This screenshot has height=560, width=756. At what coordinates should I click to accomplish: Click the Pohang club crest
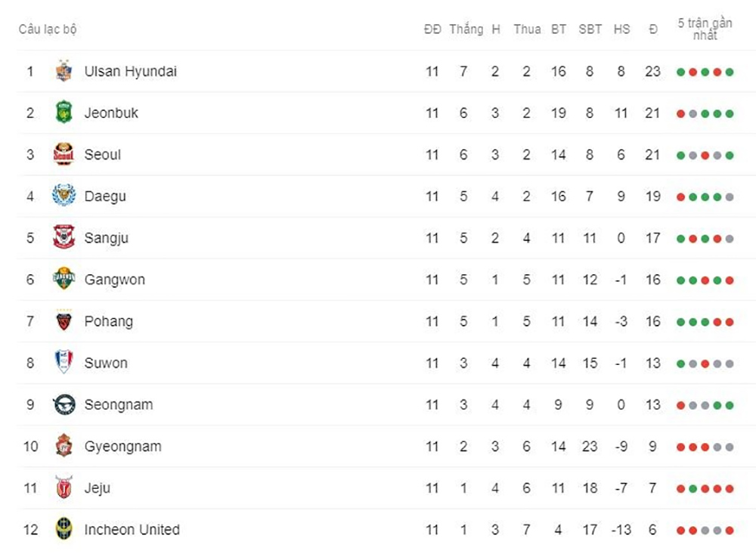64,321
